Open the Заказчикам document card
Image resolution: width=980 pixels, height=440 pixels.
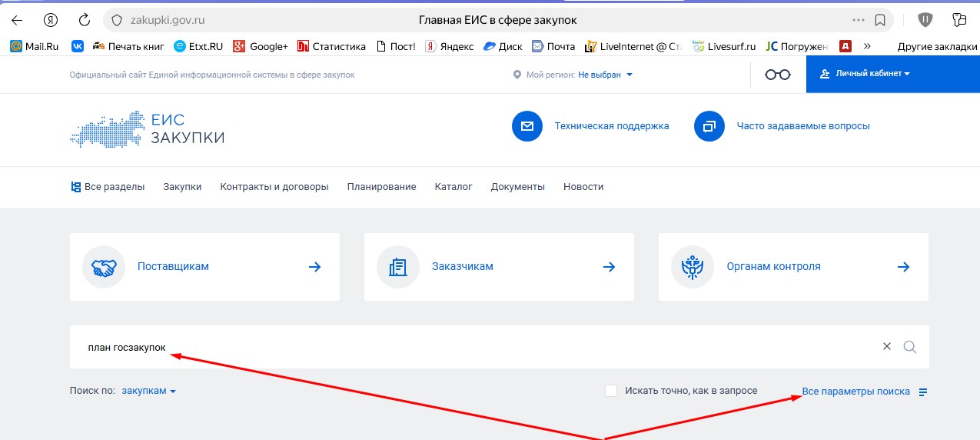point(499,267)
